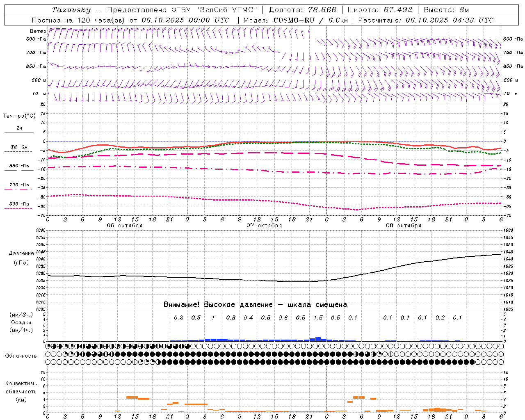Select the 08 октября date label
The height and width of the screenshot is (420, 525).
coord(404,226)
